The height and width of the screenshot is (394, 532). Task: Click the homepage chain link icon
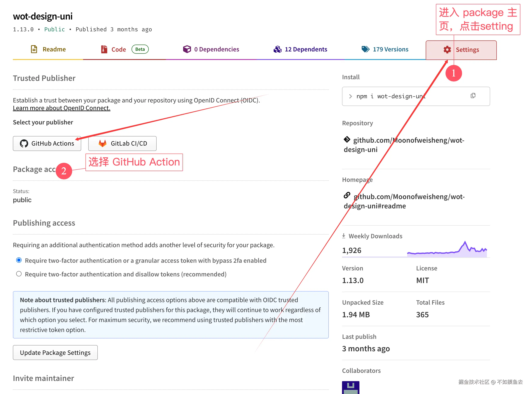pyautogui.click(x=347, y=195)
